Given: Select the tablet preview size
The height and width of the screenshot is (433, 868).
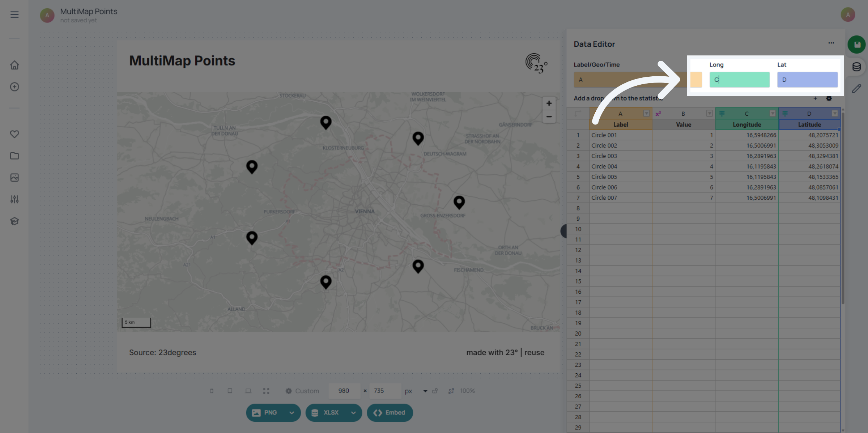Looking at the screenshot, I should [230, 391].
